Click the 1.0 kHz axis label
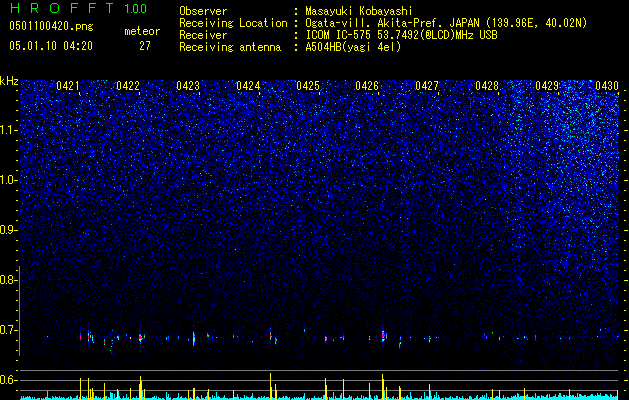 tap(8, 180)
